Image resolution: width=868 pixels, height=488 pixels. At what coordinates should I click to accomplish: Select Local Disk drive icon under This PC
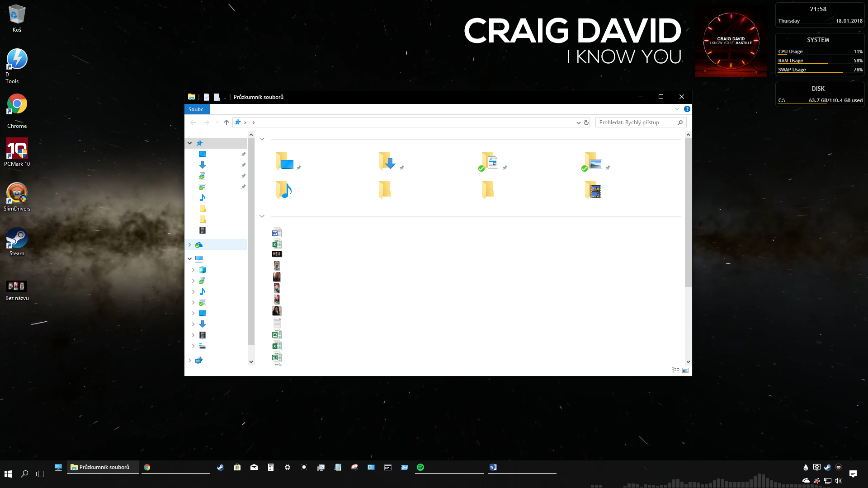pyautogui.click(x=203, y=346)
